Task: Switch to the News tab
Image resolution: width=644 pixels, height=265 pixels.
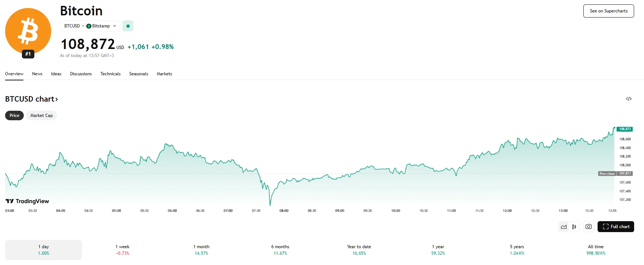Action: pyautogui.click(x=37, y=74)
